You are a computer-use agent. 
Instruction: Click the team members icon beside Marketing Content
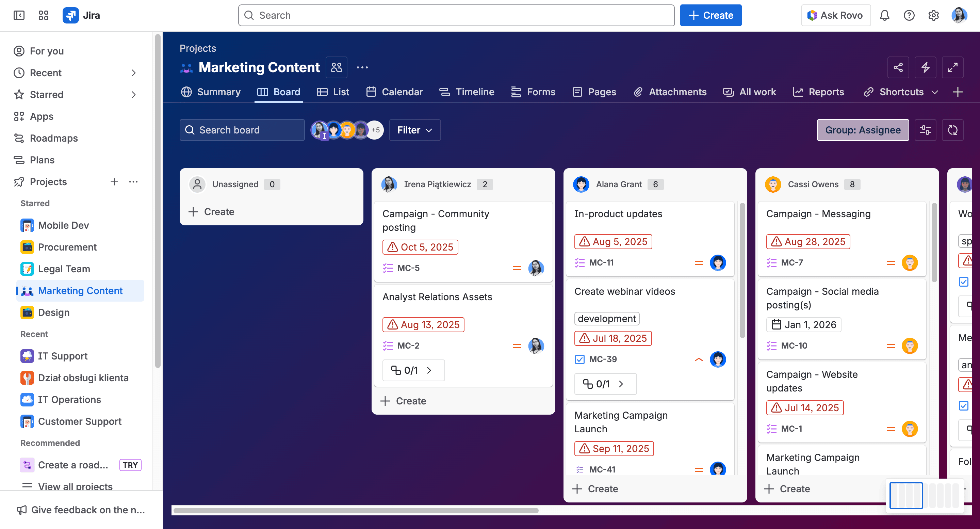pos(336,67)
